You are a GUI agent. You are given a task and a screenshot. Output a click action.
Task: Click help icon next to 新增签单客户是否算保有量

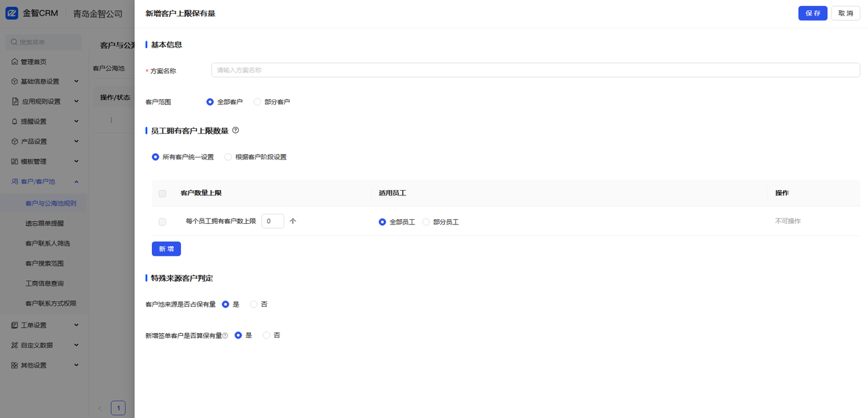pos(225,336)
